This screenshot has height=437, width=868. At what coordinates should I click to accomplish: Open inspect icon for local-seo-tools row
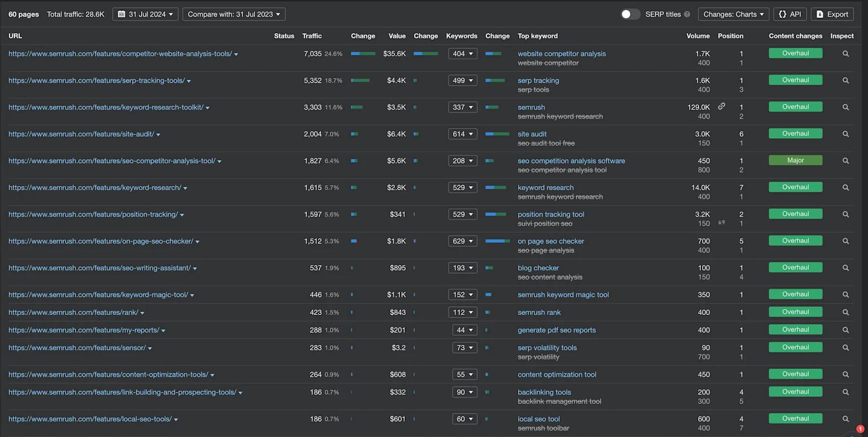tap(845, 419)
